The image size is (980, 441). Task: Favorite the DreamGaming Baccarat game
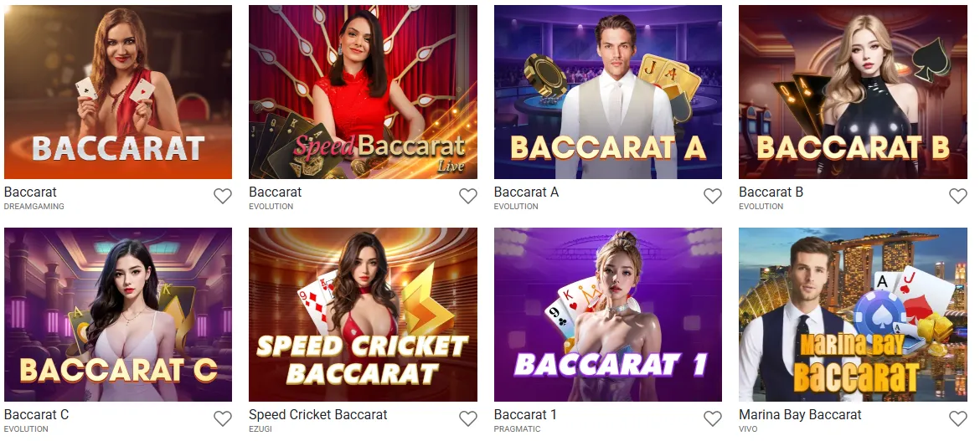223,196
